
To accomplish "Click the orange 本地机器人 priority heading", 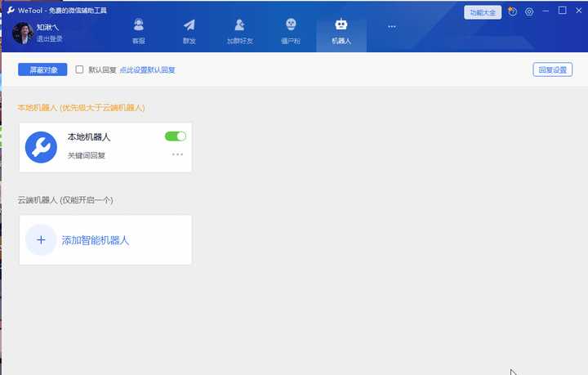I will [x=81, y=108].
